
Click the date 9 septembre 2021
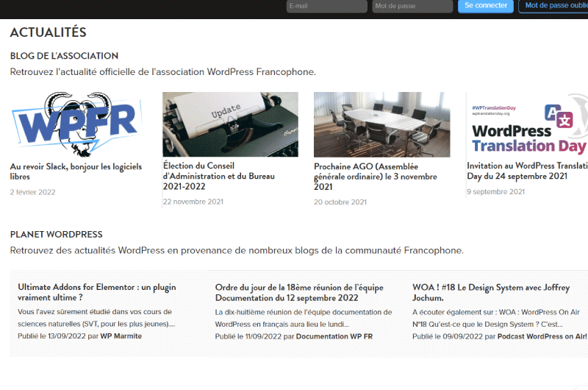(x=495, y=191)
